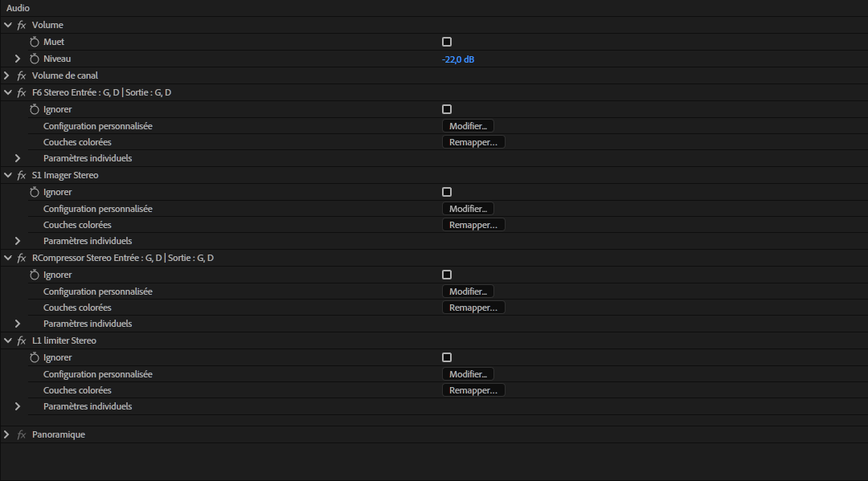868x481 pixels.
Task: Expand Paramètres individuels under L1 limiter Stereo
Action: (18, 406)
